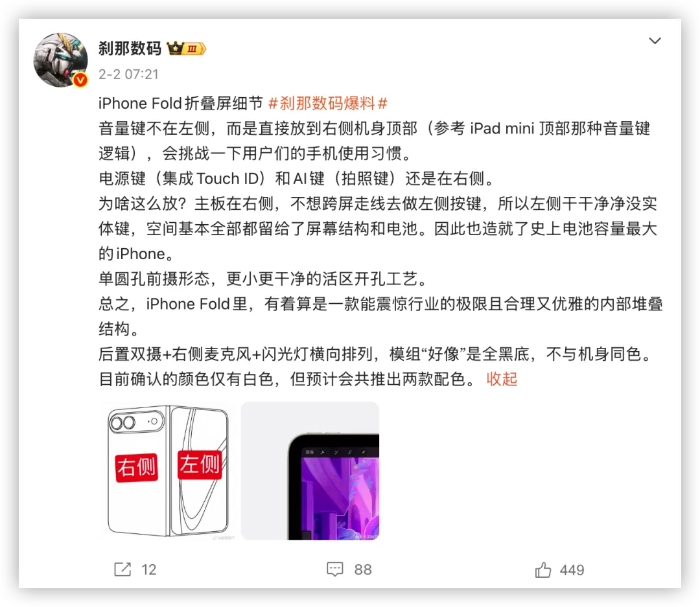The image size is (700, 607).
Task: Click the comment count 88
Action: 363,569
